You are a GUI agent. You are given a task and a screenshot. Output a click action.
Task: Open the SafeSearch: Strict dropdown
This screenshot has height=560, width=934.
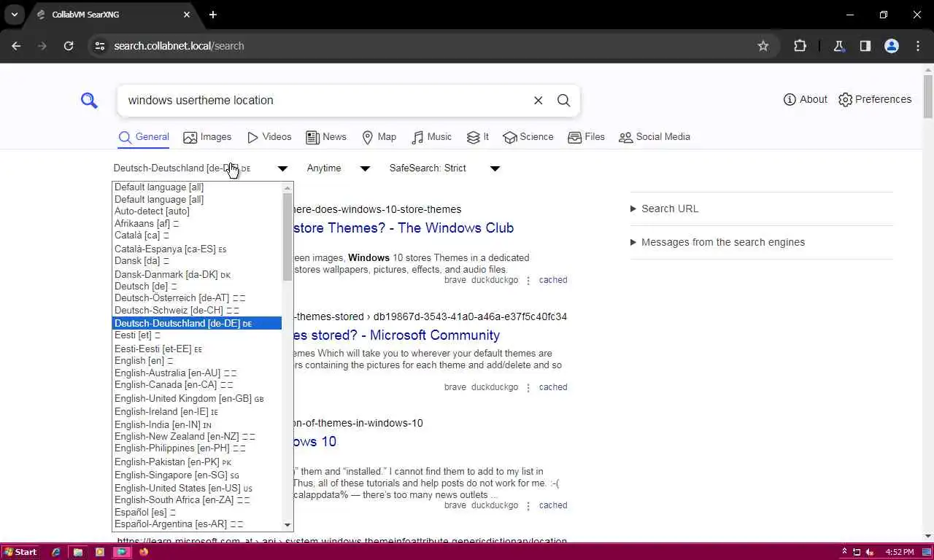444,168
